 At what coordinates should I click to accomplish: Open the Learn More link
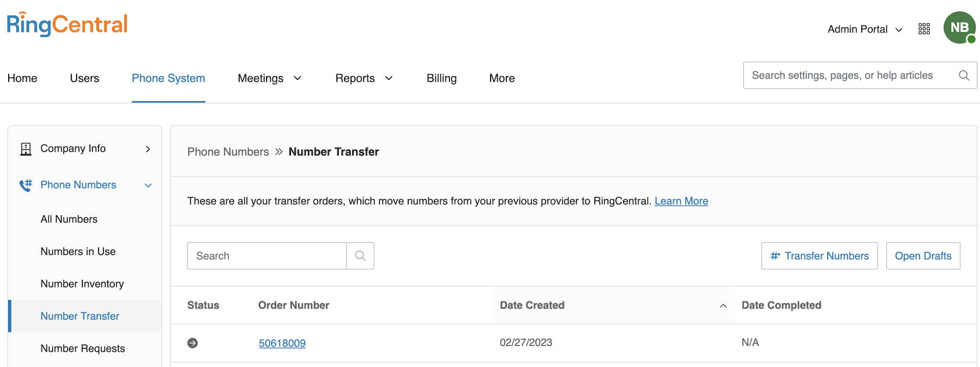[681, 201]
